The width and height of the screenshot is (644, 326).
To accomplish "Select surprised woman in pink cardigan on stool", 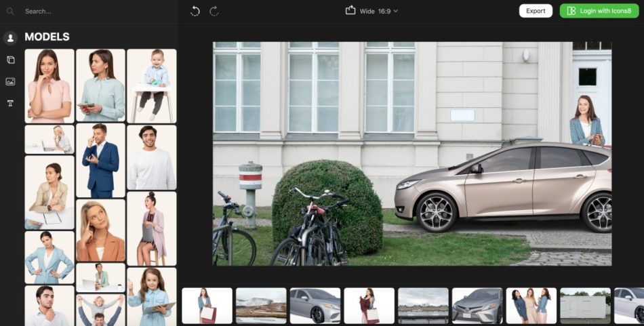I will (x=152, y=228).
